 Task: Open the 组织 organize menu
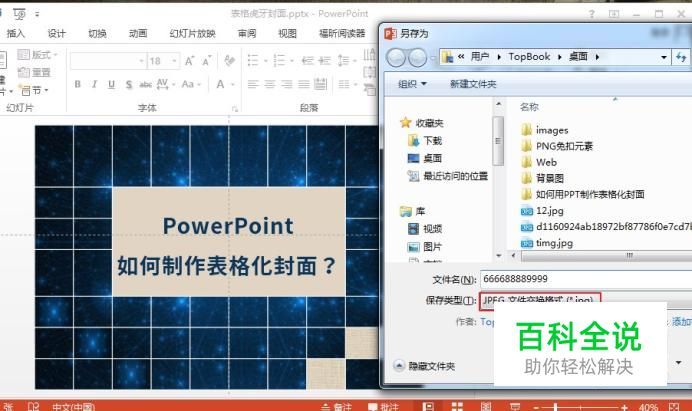pos(412,84)
